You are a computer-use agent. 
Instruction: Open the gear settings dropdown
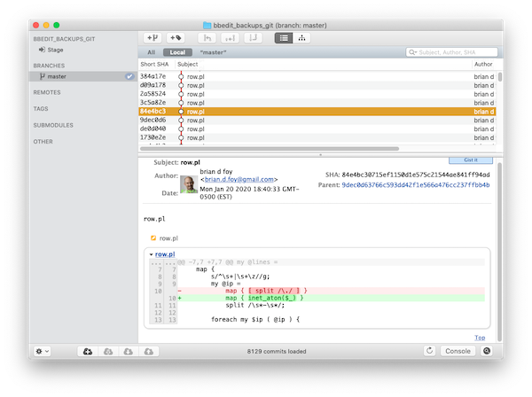pyautogui.click(x=43, y=351)
